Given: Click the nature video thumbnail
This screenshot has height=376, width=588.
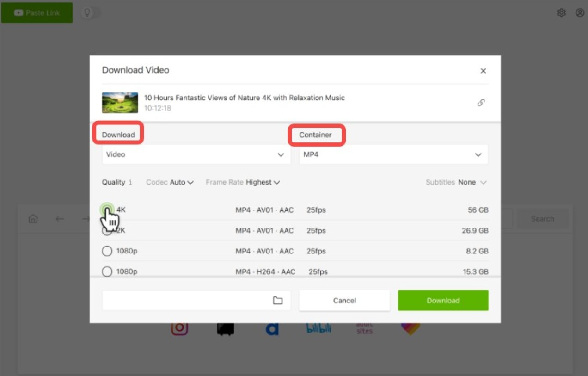Looking at the screenshot, I should click(x=120, y=103).
